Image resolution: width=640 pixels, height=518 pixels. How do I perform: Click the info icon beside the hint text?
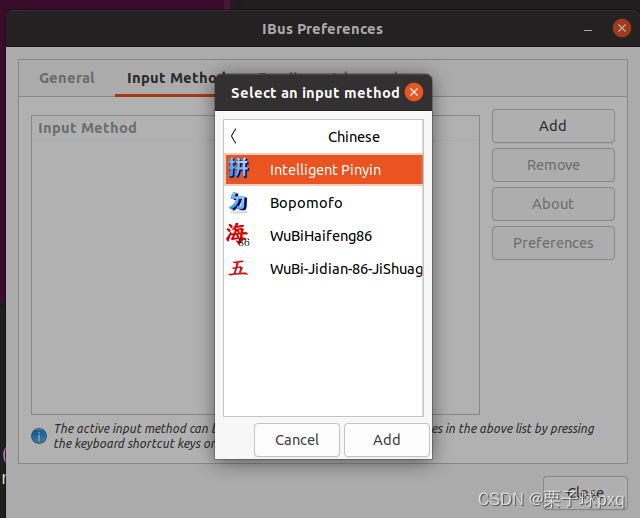[x=39, y=436]
